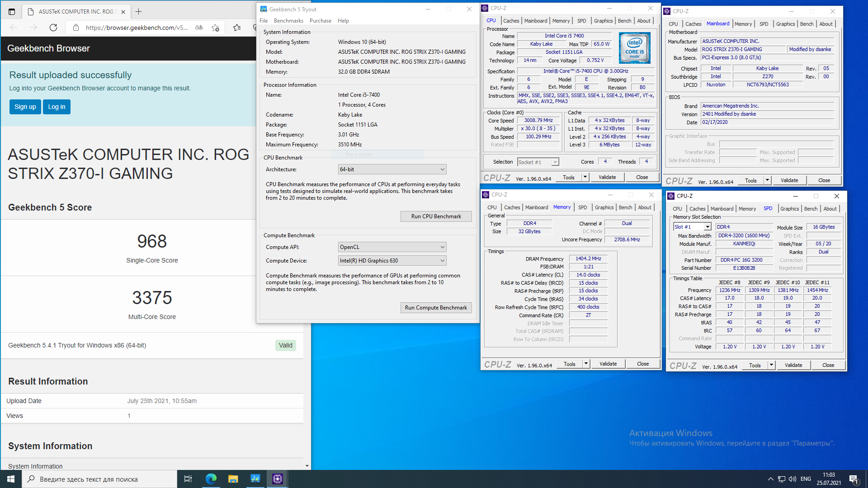Viewport: 868px width, 488px height.
Task: Open Task View on the taskbar
Action: click(x=188, y=479)
